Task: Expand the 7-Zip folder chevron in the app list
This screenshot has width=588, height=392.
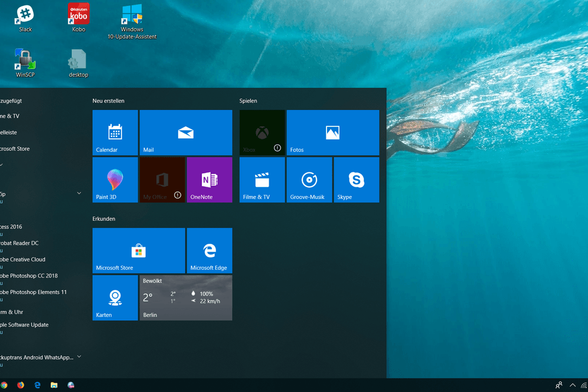Action: pyautogui.click(x=79, y=193)
